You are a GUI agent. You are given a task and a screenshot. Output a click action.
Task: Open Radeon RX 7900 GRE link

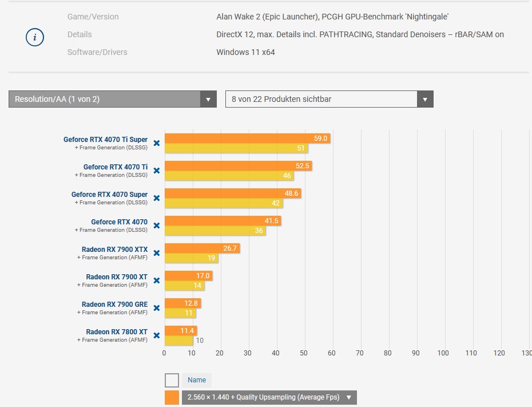[114, 305]
